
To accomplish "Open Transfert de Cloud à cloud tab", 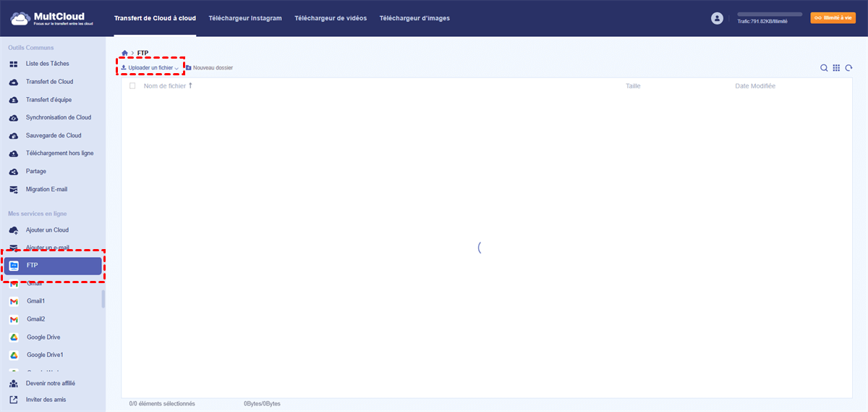I will pos(155,18).
